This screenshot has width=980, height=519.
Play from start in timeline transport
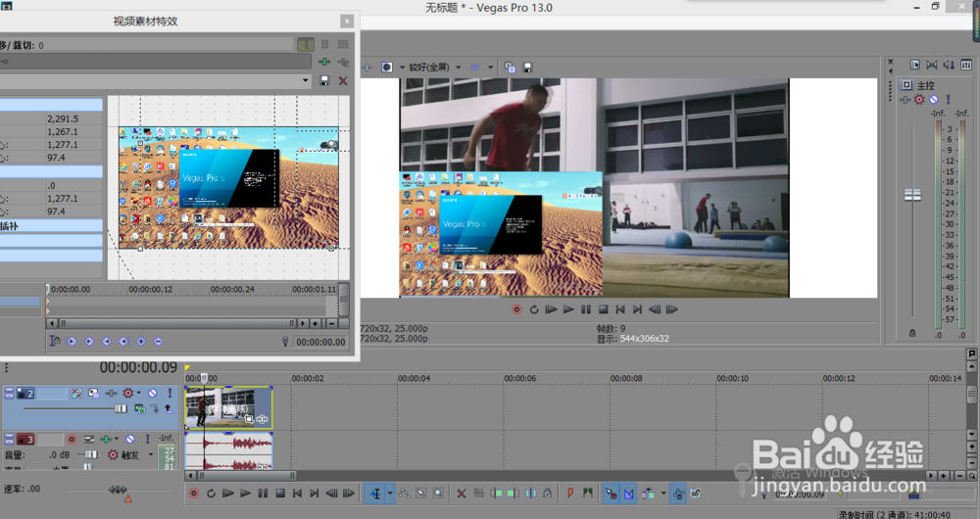[x=228, y=494]
